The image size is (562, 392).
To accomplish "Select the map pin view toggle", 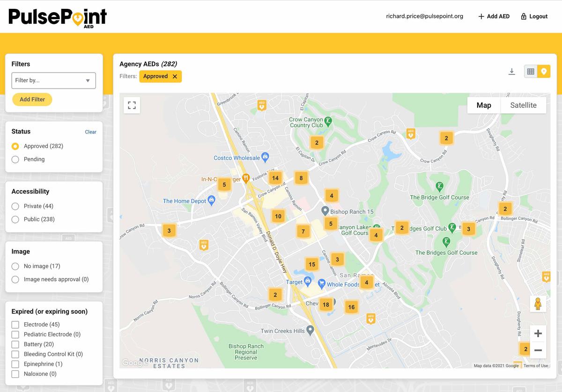I will pyautogui.click(x=544, y=71).
